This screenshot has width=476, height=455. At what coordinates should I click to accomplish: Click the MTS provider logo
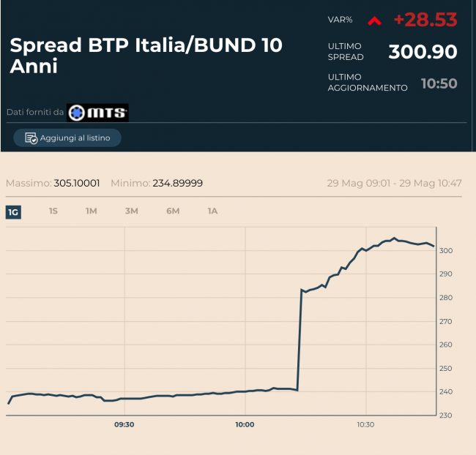click(x=97, y=113)
